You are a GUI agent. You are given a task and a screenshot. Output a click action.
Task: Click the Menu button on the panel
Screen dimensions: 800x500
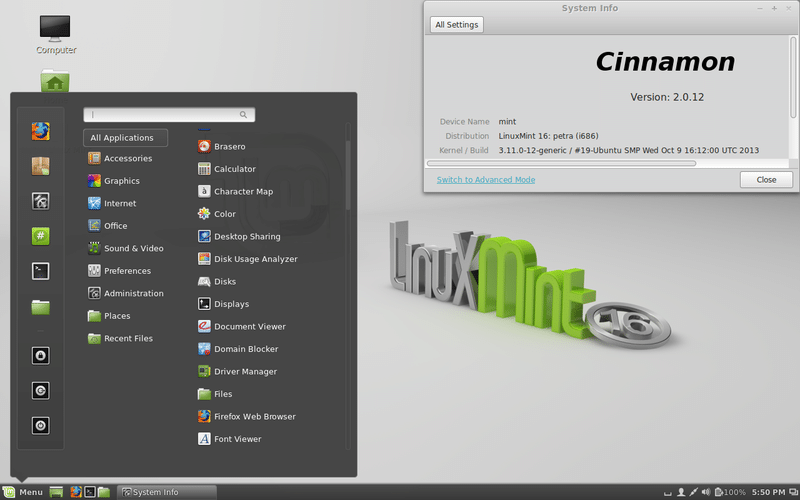point(23,492)
